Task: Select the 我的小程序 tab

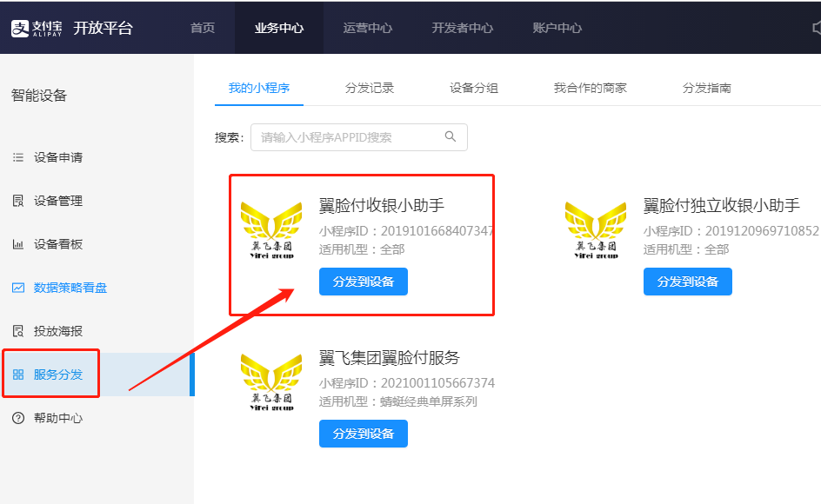Action: point(259,88)
